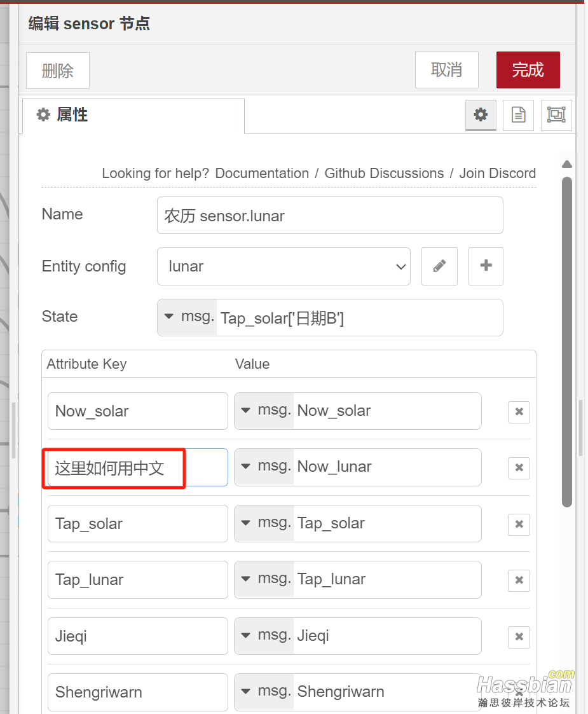Click the scrollbar up arrow
The image size is (588, 714).
[566, 165]
